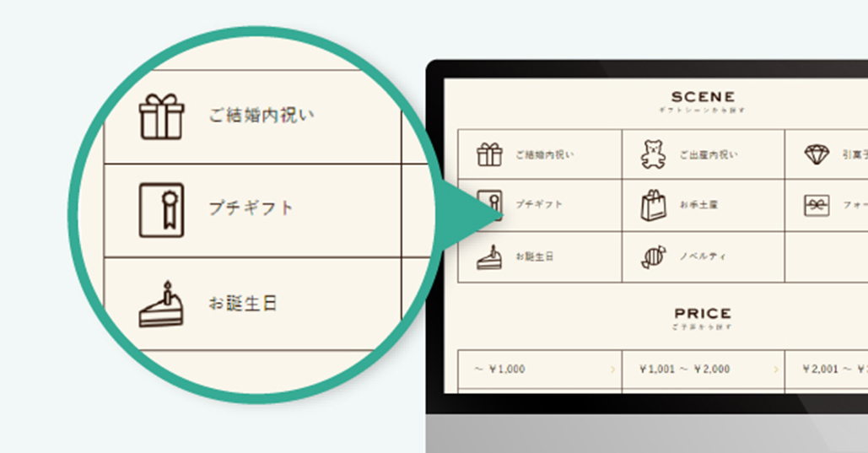Click the diamond icon in the SCENE grid
Screen dimensions: 868x453
point(816,155)
